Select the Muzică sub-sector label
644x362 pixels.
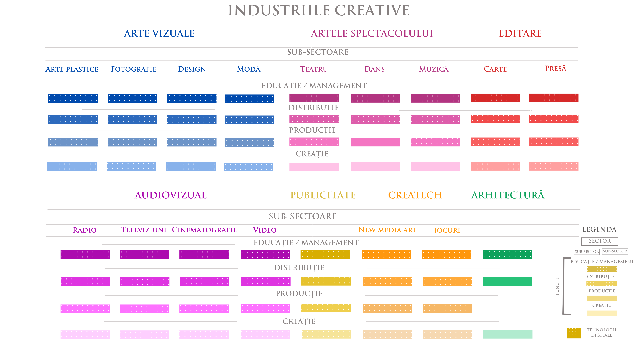tap(434, 69)
